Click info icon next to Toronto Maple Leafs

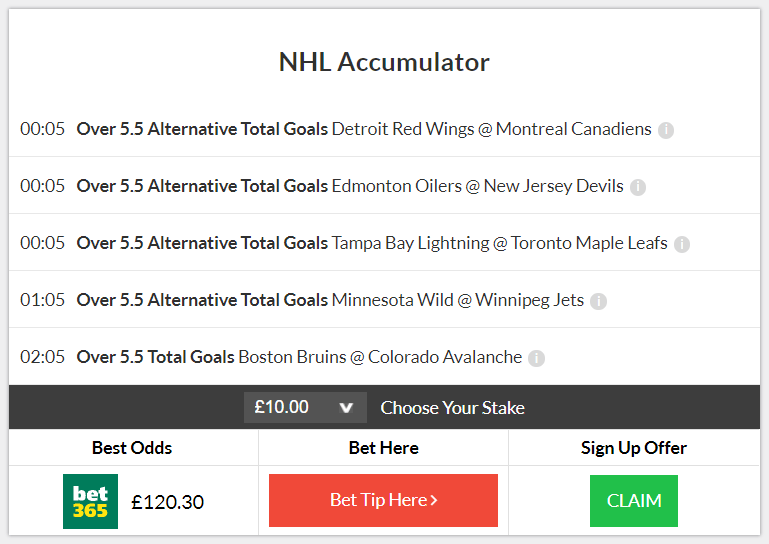[x=682, y=244]
